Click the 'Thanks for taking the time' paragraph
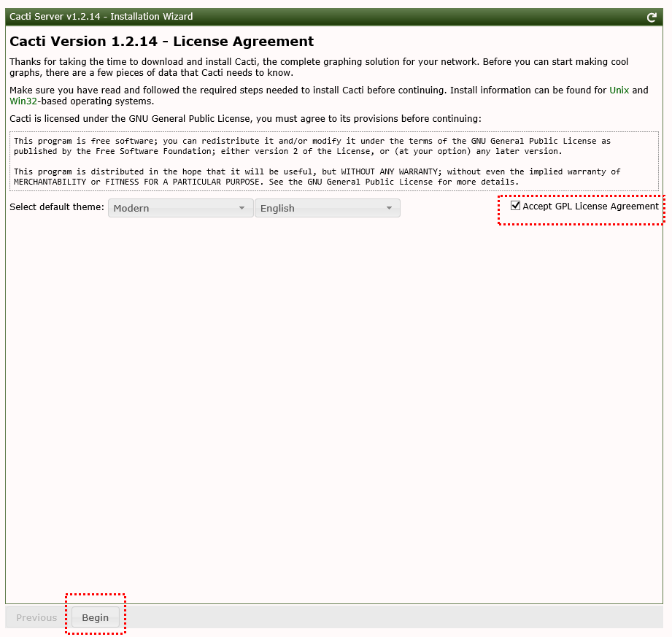 [319, 67]
